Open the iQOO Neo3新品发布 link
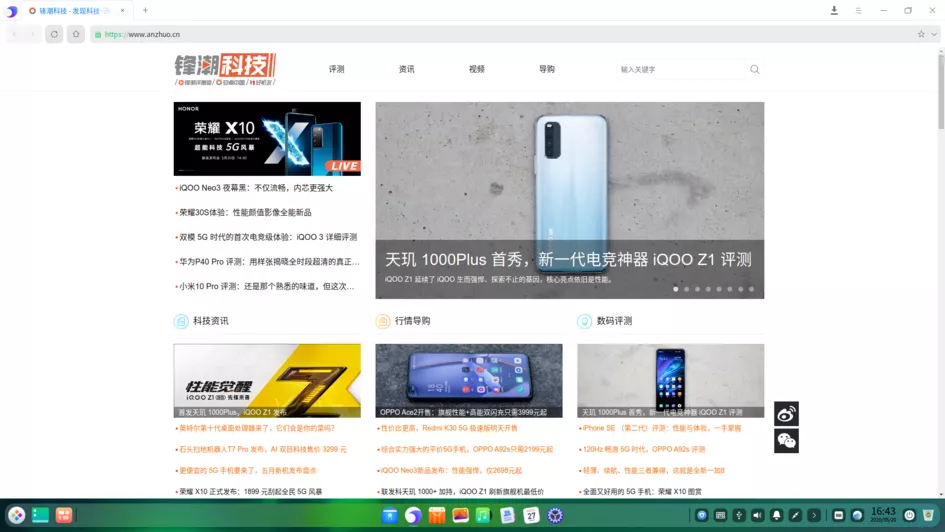 pyautogui.click(x=451, y=471)
